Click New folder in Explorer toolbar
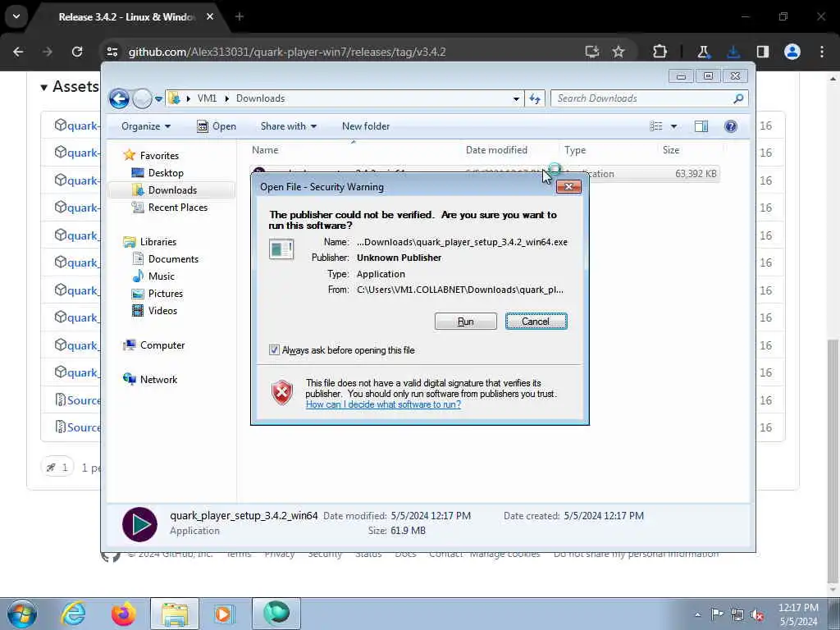This screenshot has width=840, height=630. pyautogui.click(x=366, y=126)
